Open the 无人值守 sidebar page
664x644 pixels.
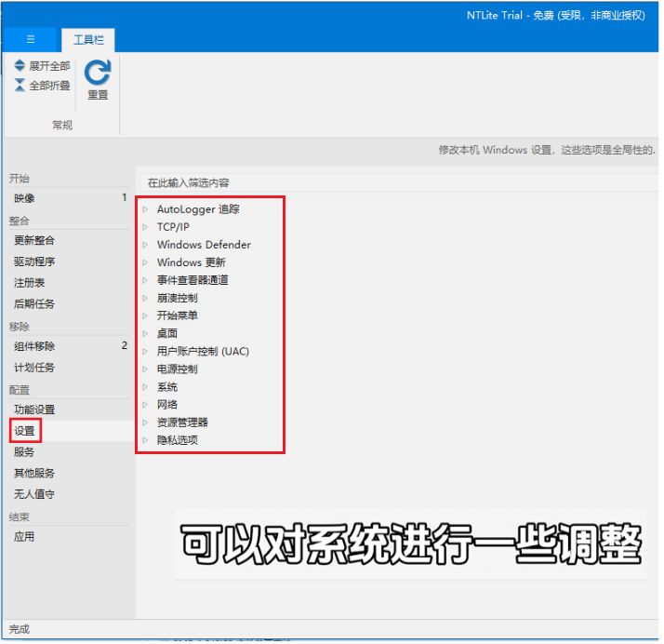click(x=34, y=494)
